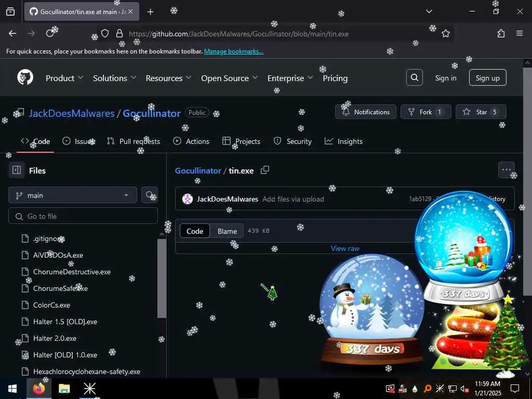The width and height of the screenshot is (532, 399).
Task: Open the three-dots more file actions button
Action: [x=506, y=170]
